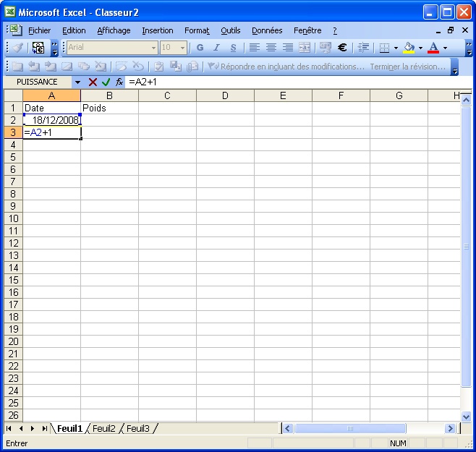
Task: Click the Format Painter brush icon
Action: click(x=18, y=48)
